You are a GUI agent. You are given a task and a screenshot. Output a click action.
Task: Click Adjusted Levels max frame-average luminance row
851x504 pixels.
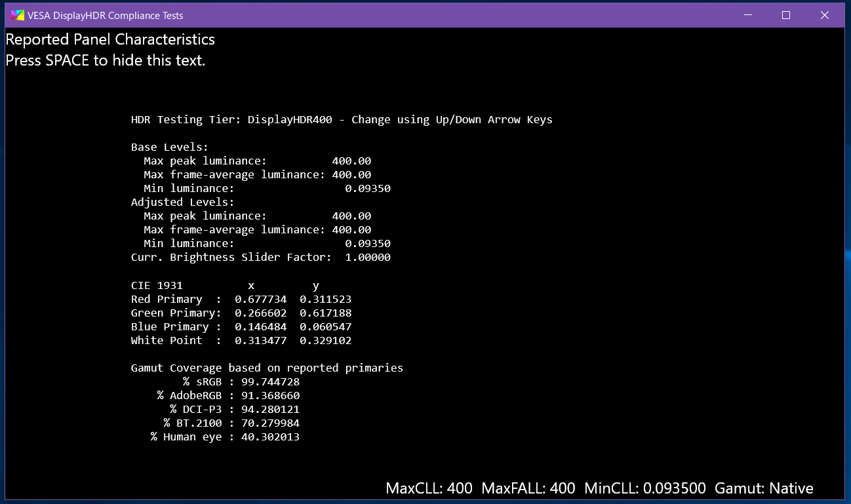click(258, 230)
